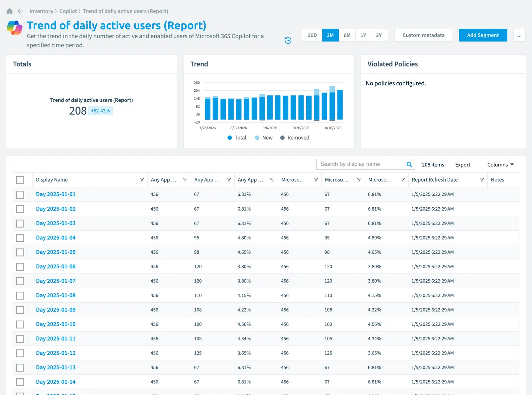The width and height of the screenshot is (532, 395).
Task: Export the table data
Action: (463, 165)
